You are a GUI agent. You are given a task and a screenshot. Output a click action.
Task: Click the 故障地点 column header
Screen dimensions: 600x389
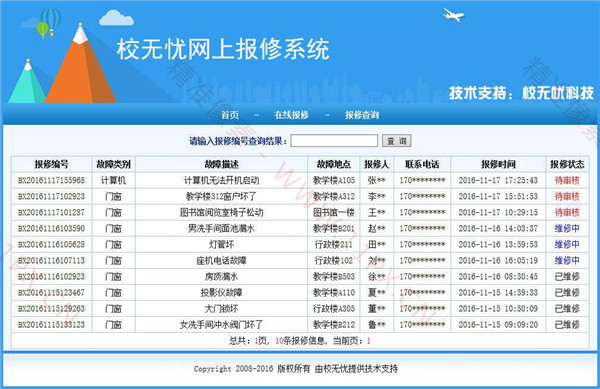point(334,164)
